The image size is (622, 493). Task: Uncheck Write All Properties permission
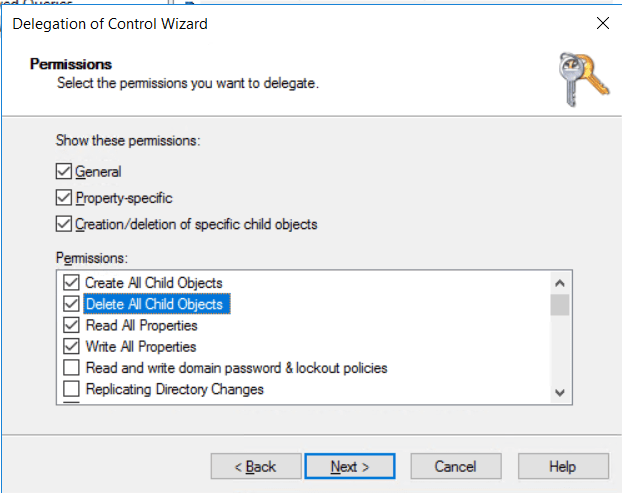pos(71,347)
